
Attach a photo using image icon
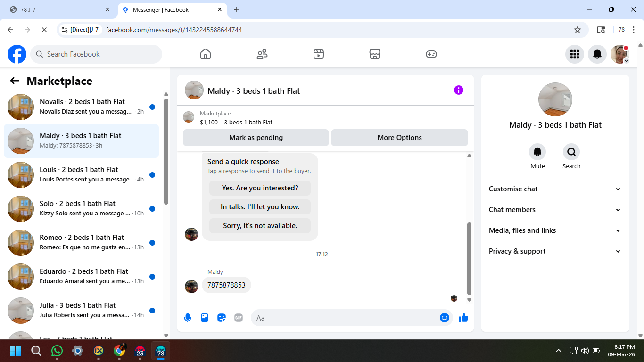tap(205, 318)
